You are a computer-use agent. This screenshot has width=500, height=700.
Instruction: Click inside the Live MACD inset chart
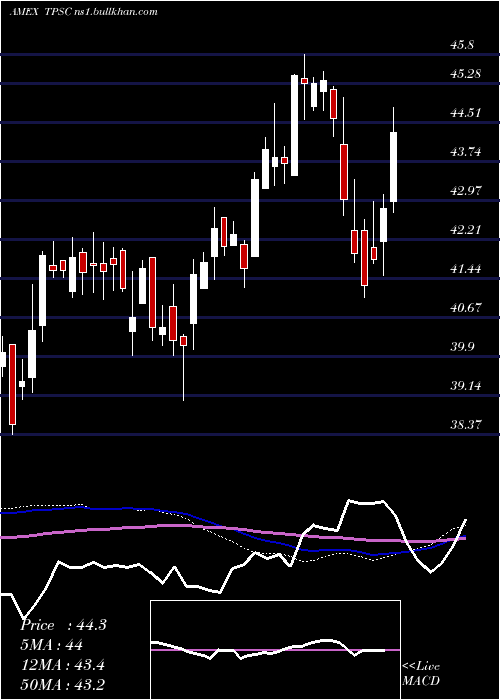[275, 650]
